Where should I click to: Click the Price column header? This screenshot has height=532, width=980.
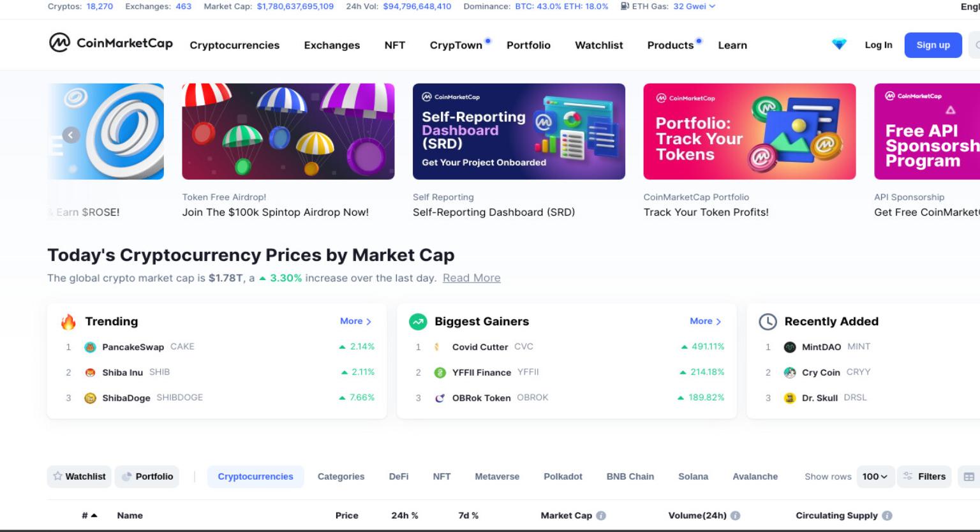(346, 515)
